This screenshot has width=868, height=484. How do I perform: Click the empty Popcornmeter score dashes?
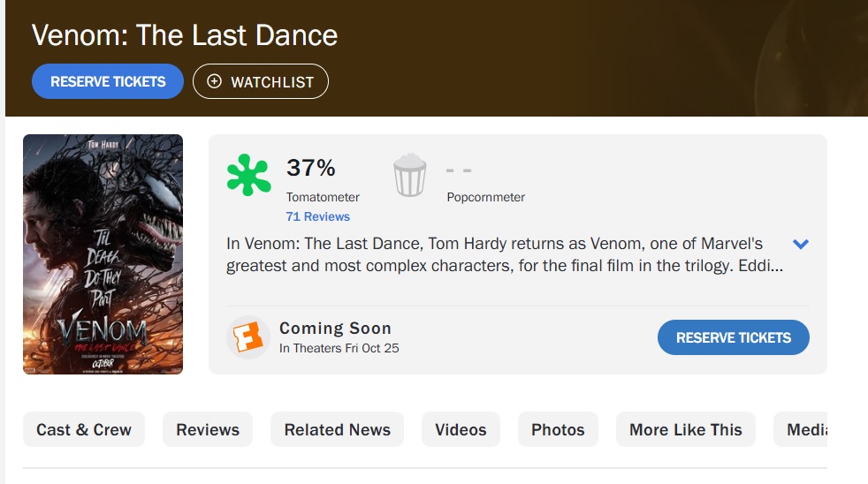[459, 170]
